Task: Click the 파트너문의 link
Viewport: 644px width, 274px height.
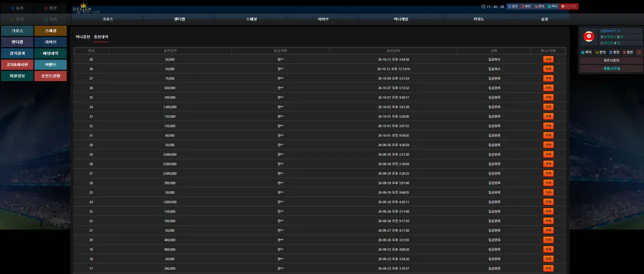Action: click(611, 60)
